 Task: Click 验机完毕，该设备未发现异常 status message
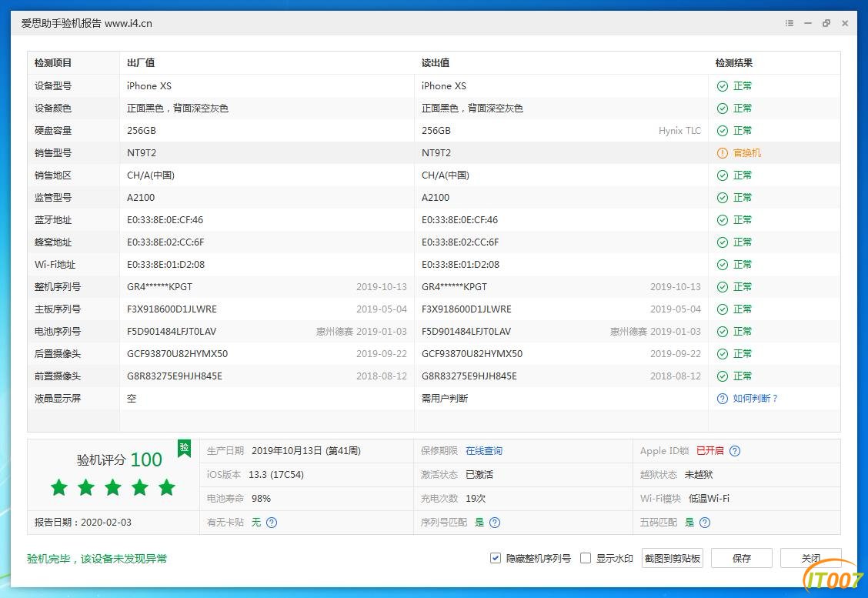(97, 559)
